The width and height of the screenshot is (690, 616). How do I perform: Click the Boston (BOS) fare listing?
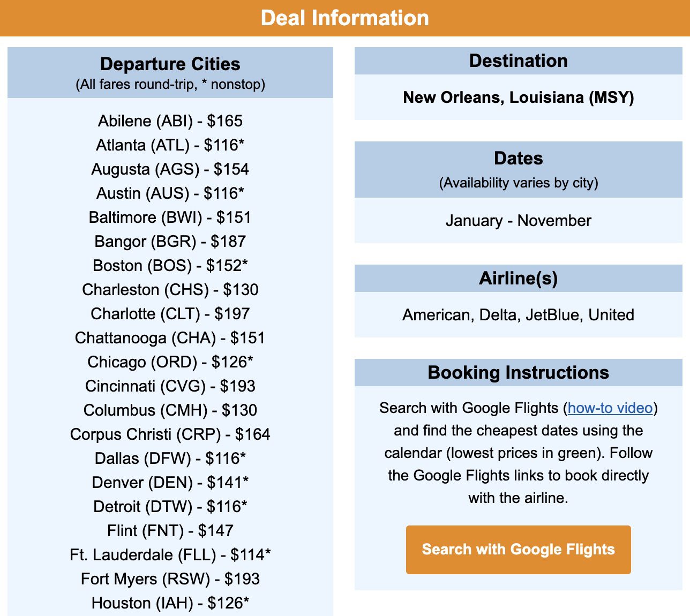coord(170,265)
